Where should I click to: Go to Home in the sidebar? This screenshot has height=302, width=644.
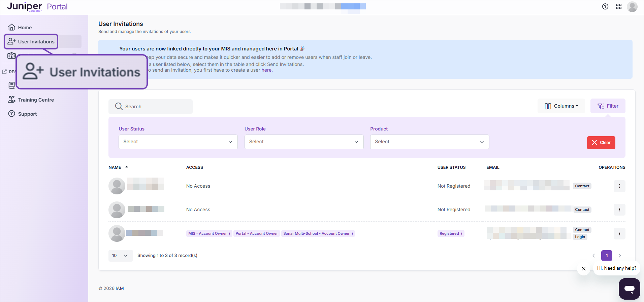pos(25,28)
